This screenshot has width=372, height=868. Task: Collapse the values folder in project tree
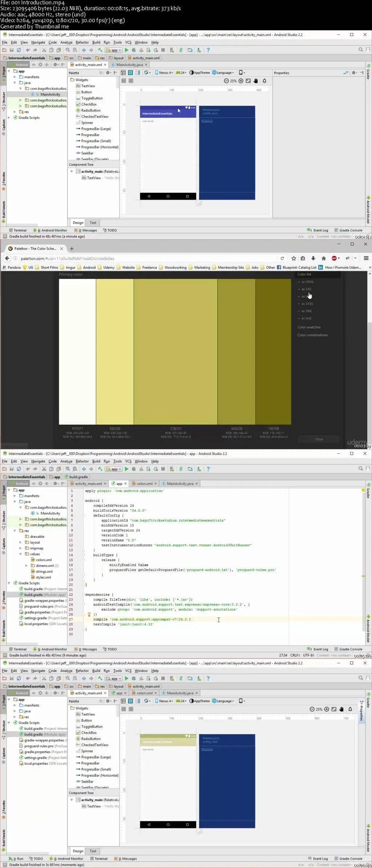coord(21,554)
